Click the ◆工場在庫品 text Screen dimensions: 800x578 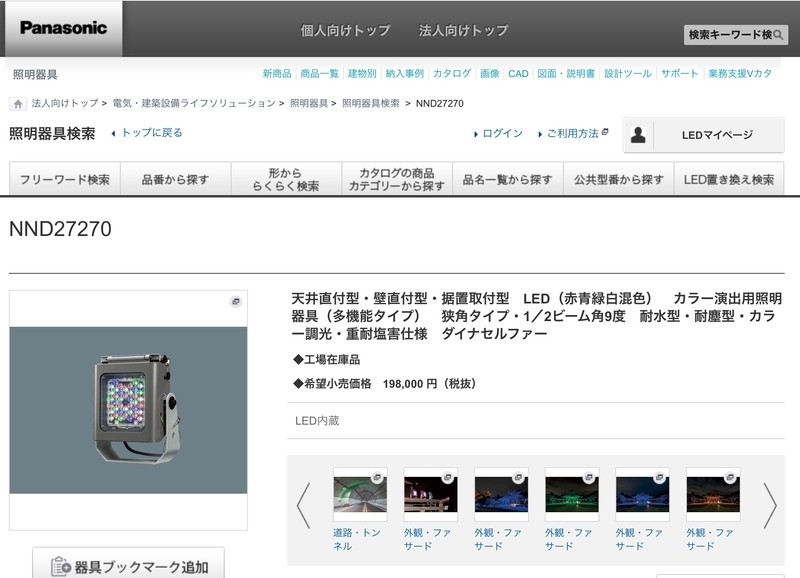(x=327, y=360)
